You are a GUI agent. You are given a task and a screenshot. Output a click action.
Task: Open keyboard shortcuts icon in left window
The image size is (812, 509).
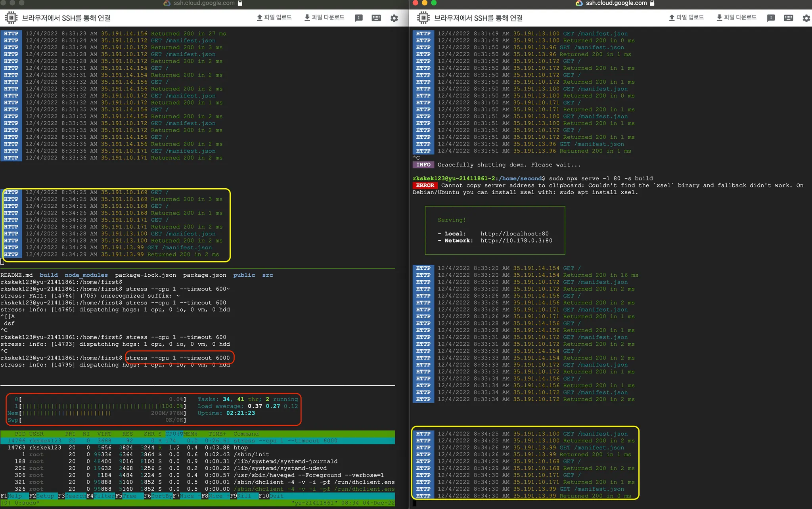[376, 18]
